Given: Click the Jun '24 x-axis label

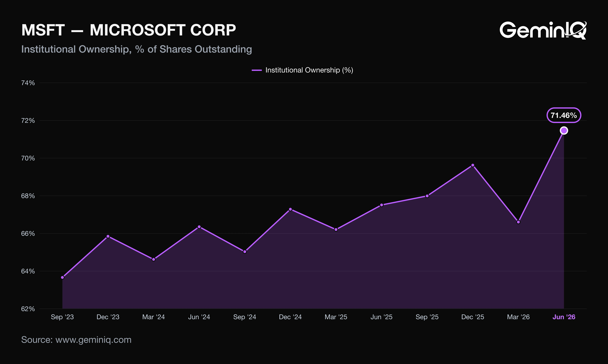Looking at the screenshot, I should tap(199, 317).
